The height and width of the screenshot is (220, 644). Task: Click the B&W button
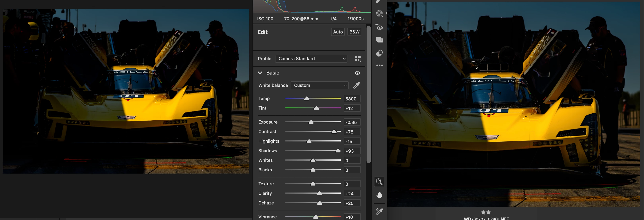click(354, 32)
